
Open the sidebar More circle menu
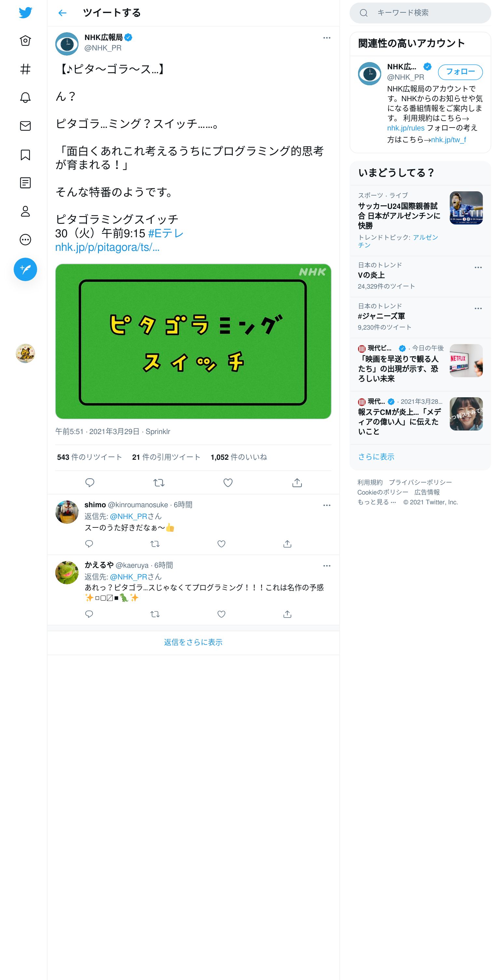pyautogui.click(x=25, y=240)
